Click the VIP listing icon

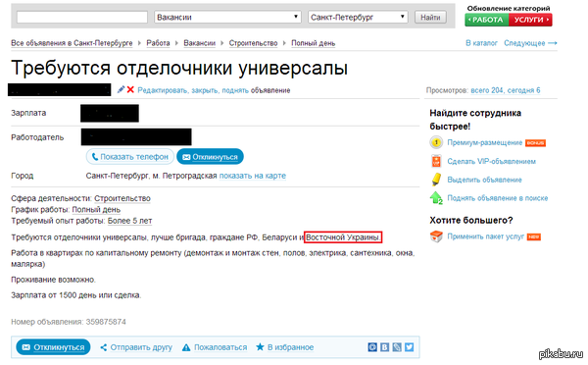pos(436,161)
